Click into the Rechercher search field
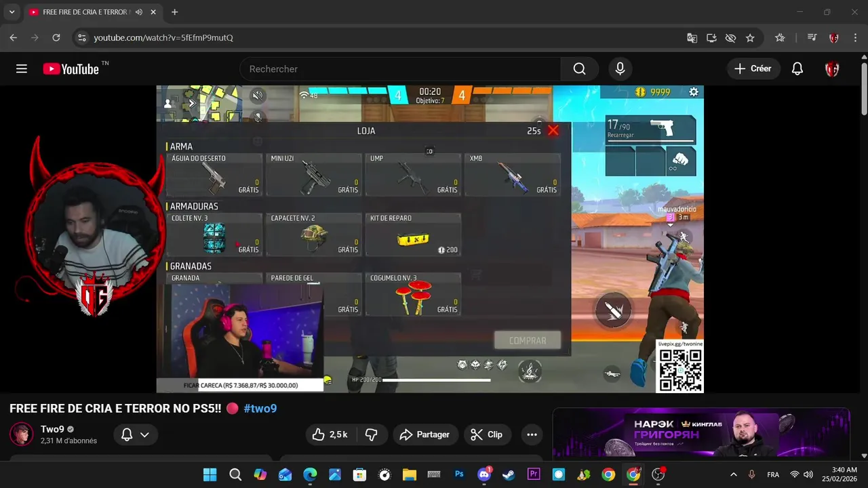The height and width of the screenshot is (488, 868). click(400, 68)
